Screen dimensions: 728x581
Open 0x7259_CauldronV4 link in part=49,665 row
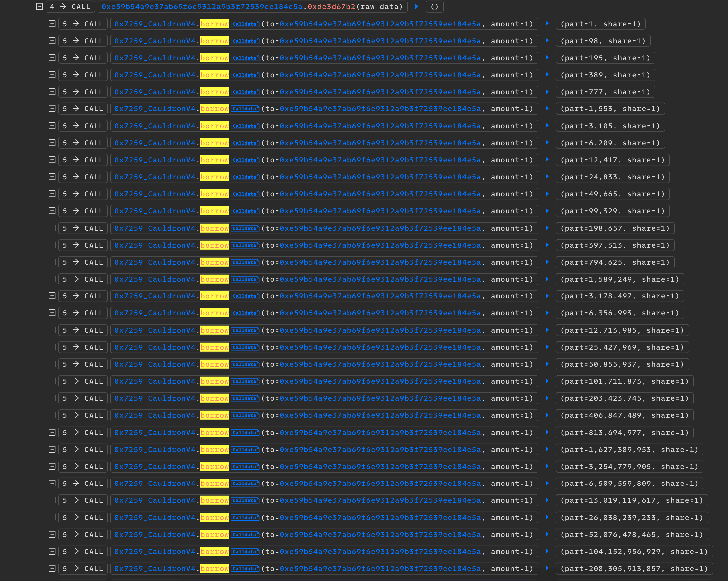155,194
